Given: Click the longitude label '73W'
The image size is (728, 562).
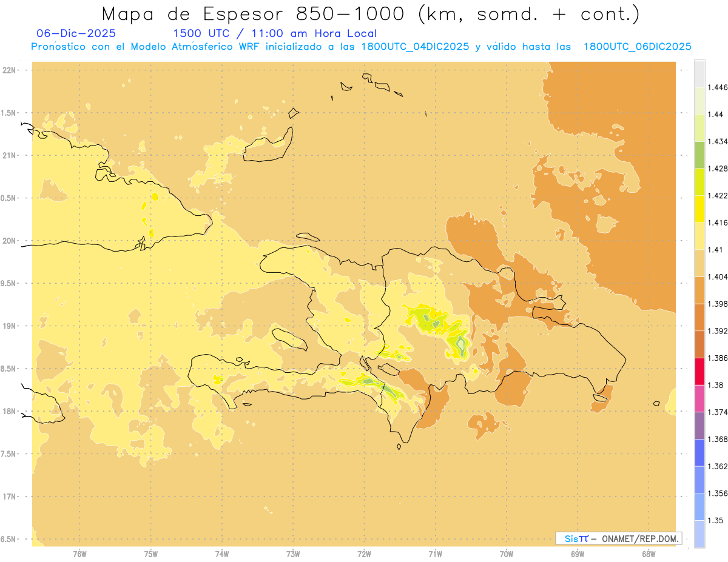Looking at the screenshot, I should click(293, 554).
